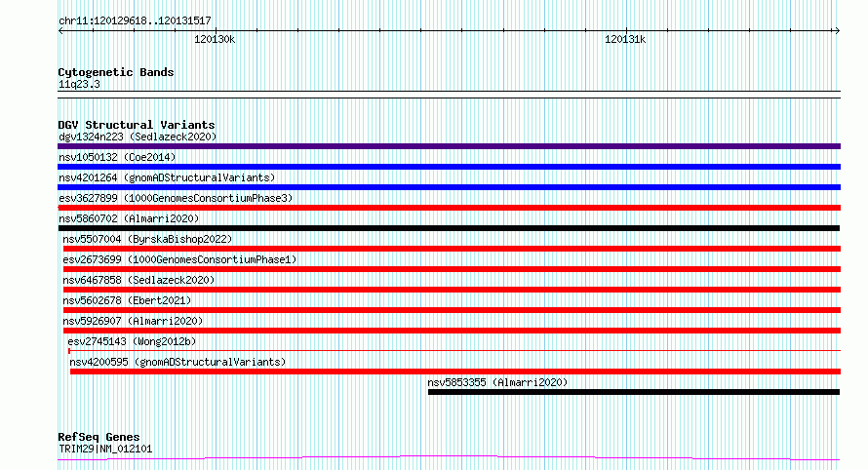This screenshot has height=470, width=868.
Task: Click the blue nsv4201264 variant bar
Action: point(449,187)
